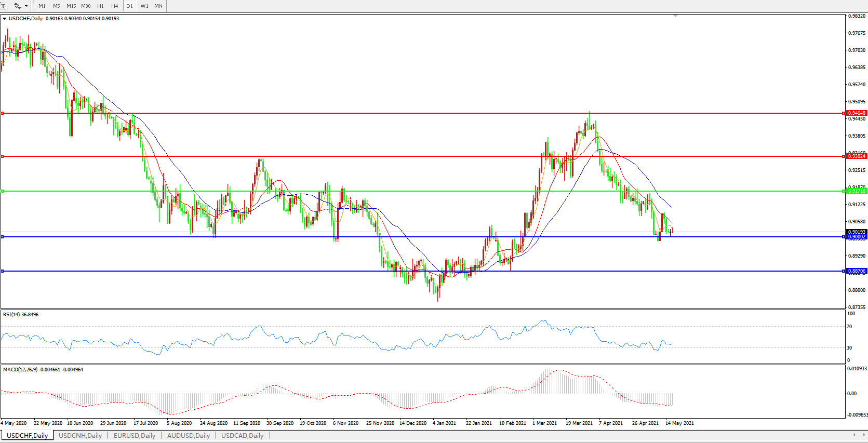Expand the USDCHF,Daily chart title triangle
The image size is (868, 443).
point(5,19)
